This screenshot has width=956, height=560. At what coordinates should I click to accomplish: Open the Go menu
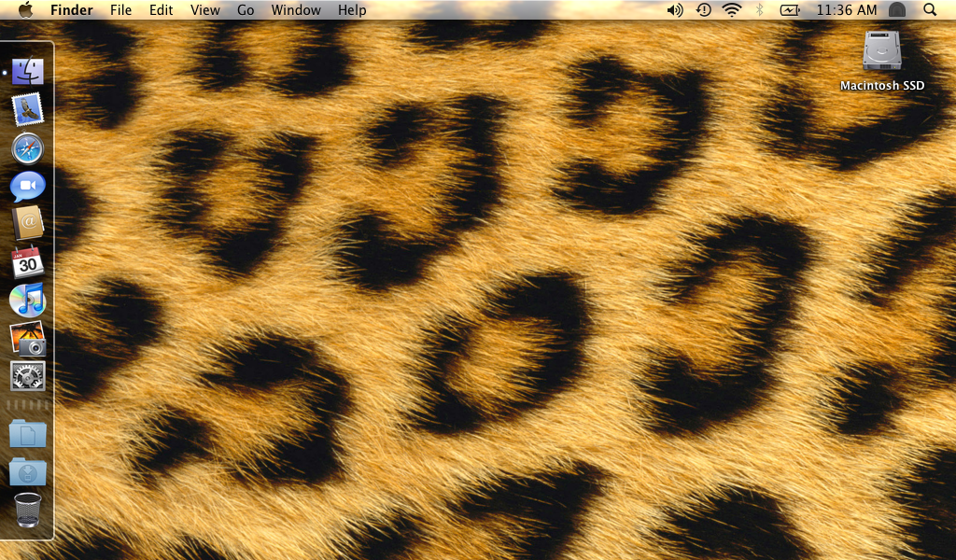click(246, 10)
